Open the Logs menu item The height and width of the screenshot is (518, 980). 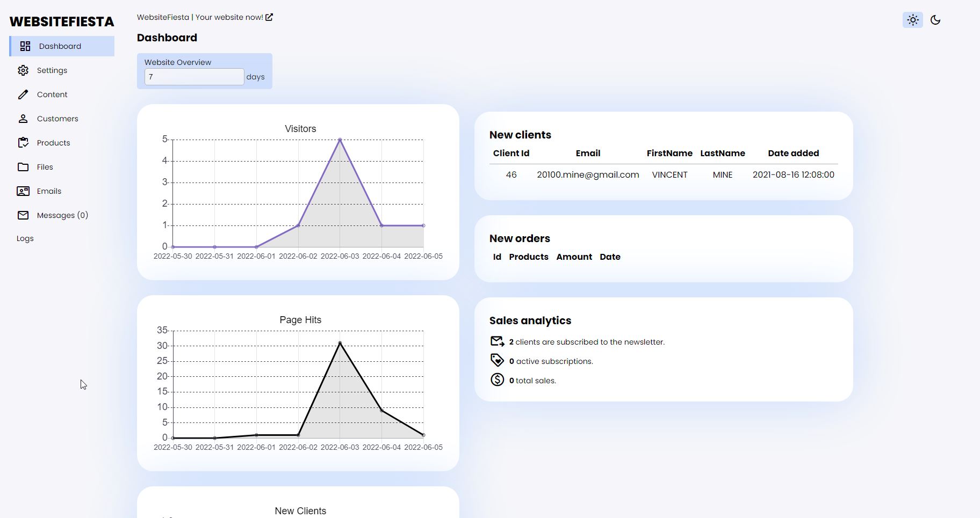click(25, 238)
